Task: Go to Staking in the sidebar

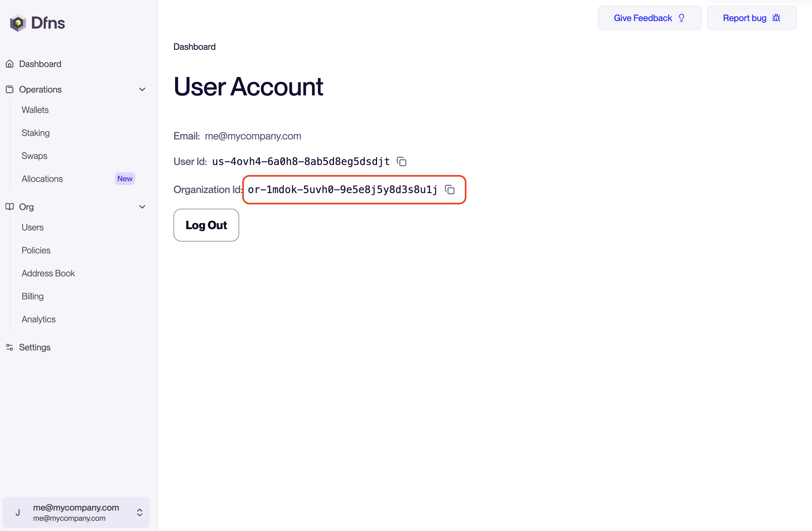Action: click(x=35, y=133)
